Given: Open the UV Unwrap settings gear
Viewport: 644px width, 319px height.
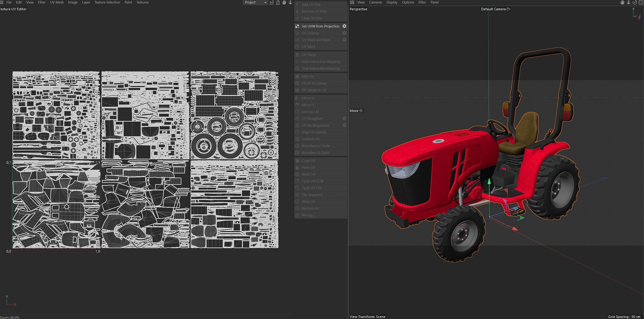Looking at the screenshot, I should pos(344,33).
